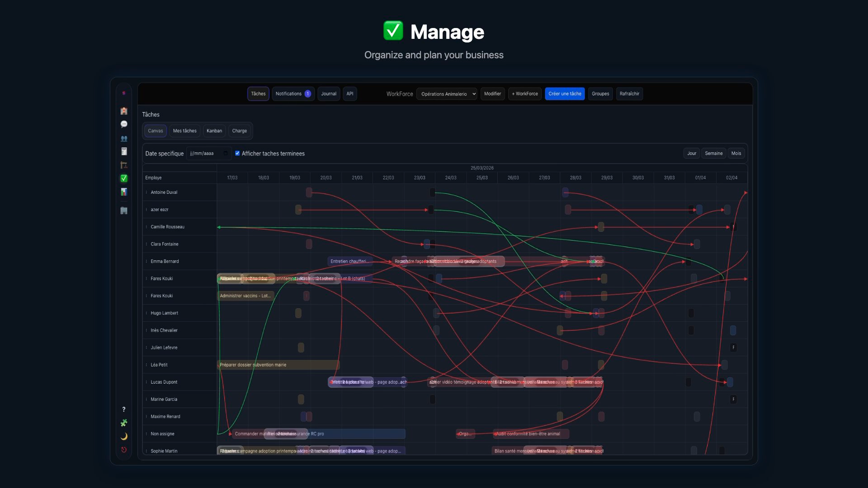Viewport: 868px width, 488px height.
Task: Click the Créer une tâche button
Action: [x=565, y=94]
